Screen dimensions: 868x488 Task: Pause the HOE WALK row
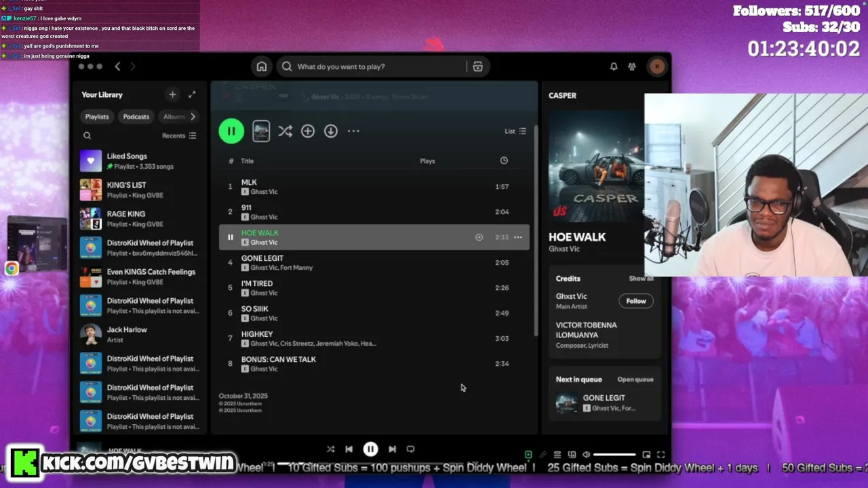[230, 237]
